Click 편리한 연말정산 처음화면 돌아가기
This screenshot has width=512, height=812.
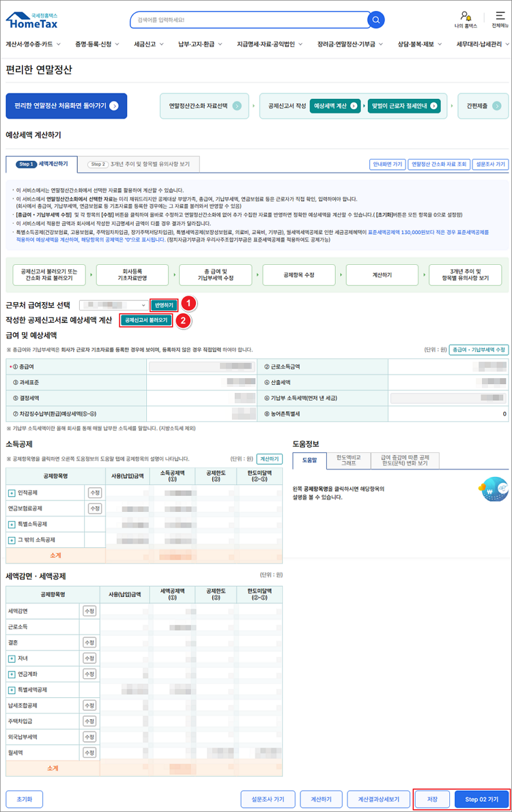point(66,106)
